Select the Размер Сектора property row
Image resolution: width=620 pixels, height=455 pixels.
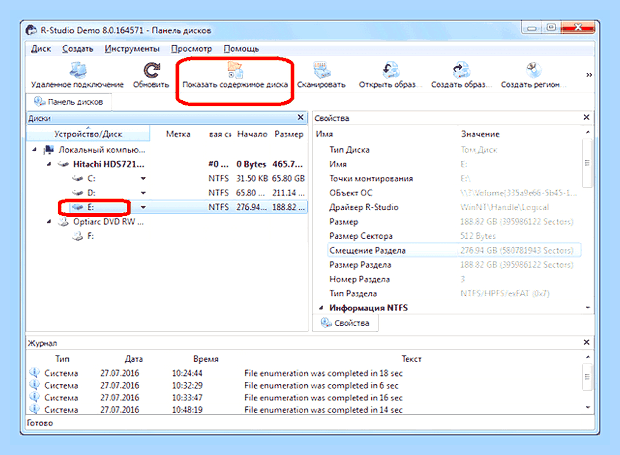coord(454,236)
